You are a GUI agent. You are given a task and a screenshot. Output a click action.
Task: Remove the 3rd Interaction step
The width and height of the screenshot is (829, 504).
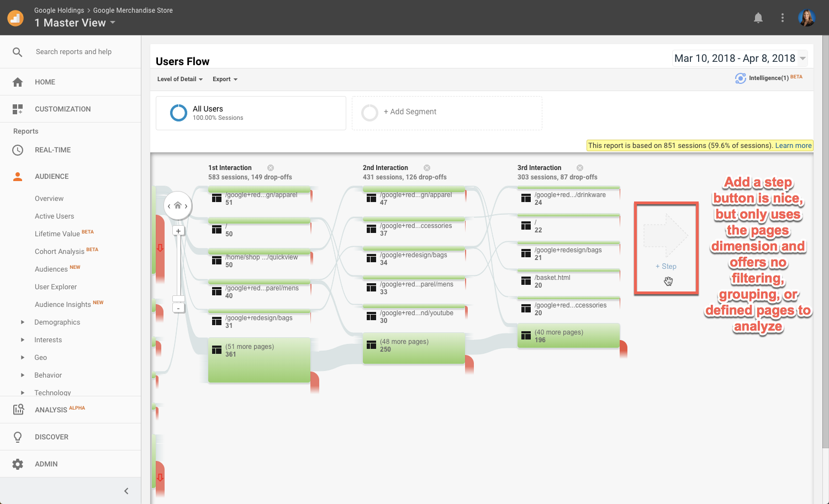[580, 168]
